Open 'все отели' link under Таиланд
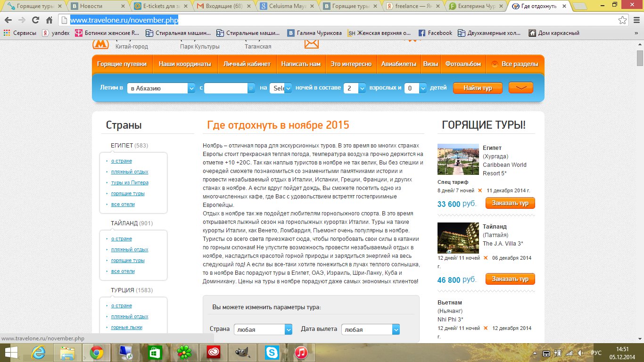 coord(123,271)
